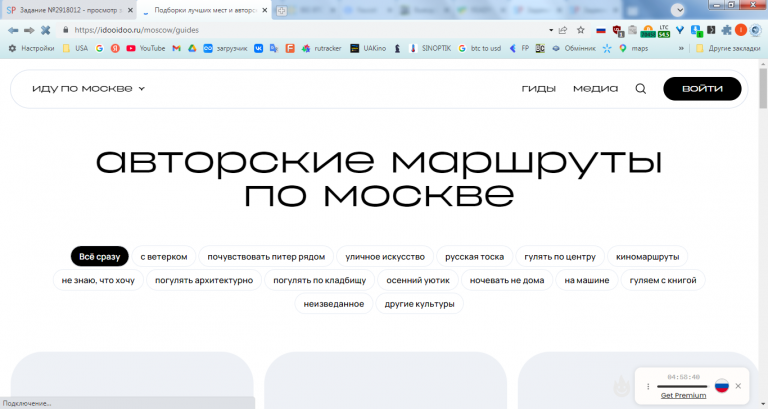The image size is (768, 409).
Task: Expand the tab search chevron button
Action: [x=677, y=10]
